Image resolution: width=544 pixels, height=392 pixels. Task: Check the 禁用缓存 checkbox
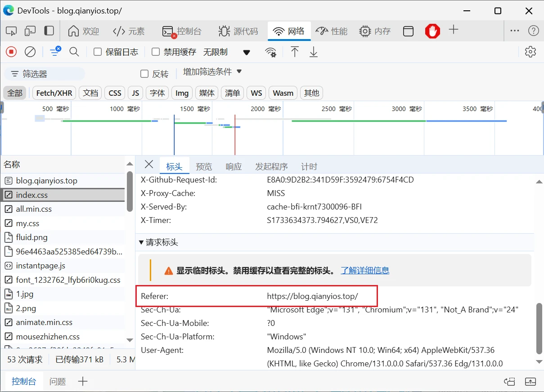coord(156,52)
